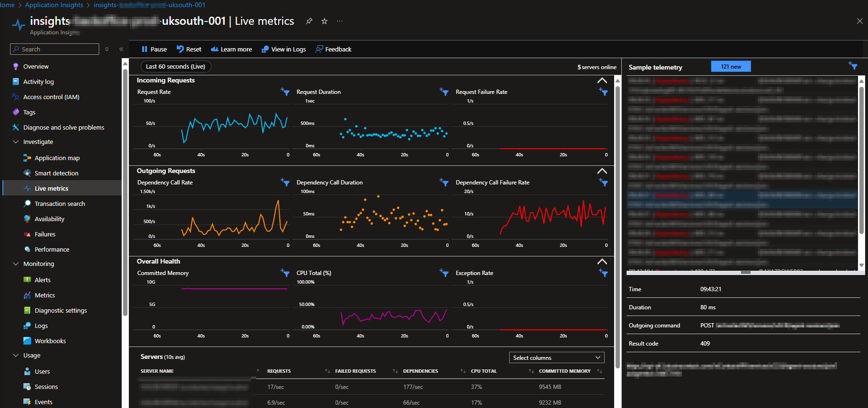Pause the live metrics stream
Image resolution: width=868 pixels, height=408 pixels.
click(154, 49)
